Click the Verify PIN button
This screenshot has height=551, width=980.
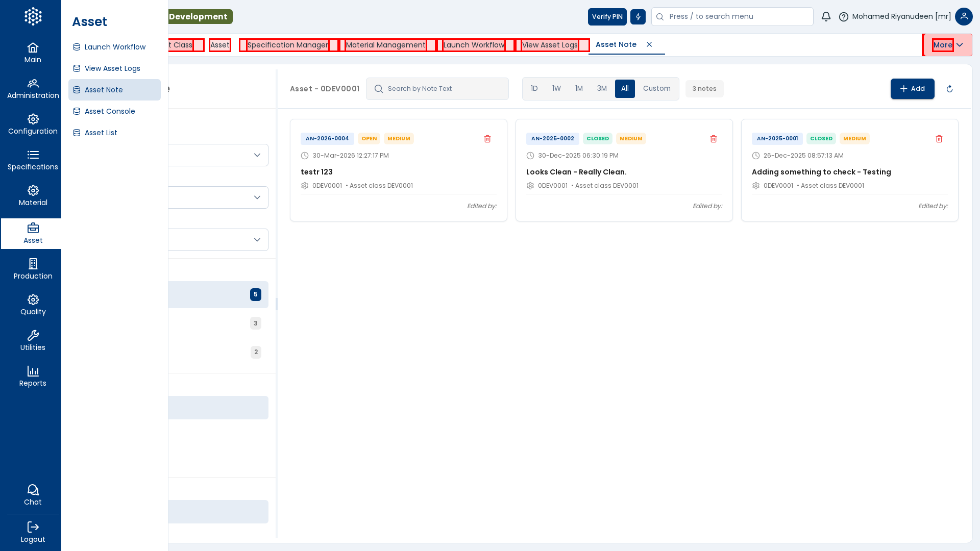607,17
